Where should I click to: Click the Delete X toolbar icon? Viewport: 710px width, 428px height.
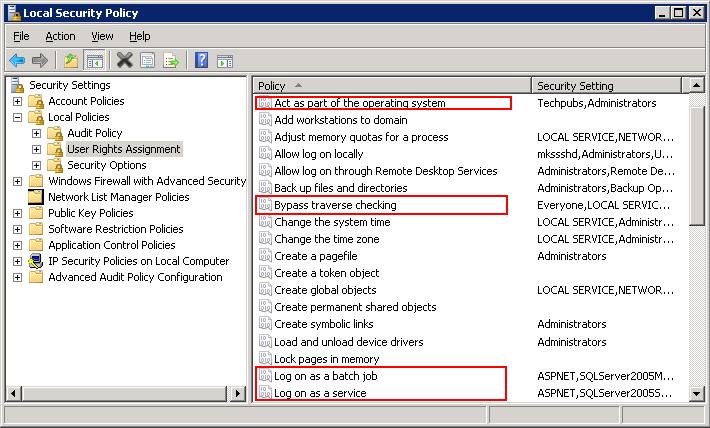point(125,60)
